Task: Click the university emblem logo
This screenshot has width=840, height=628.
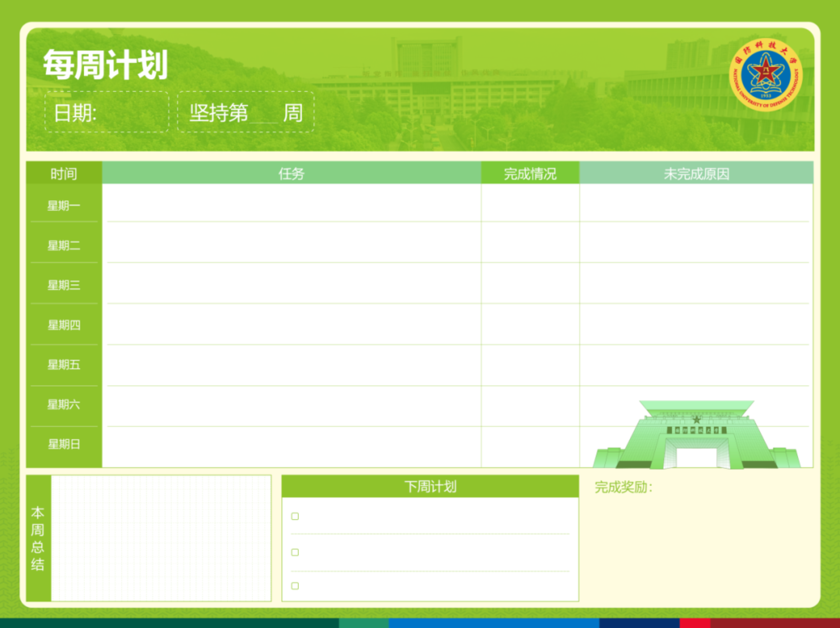Action: [x=766, y=75]
